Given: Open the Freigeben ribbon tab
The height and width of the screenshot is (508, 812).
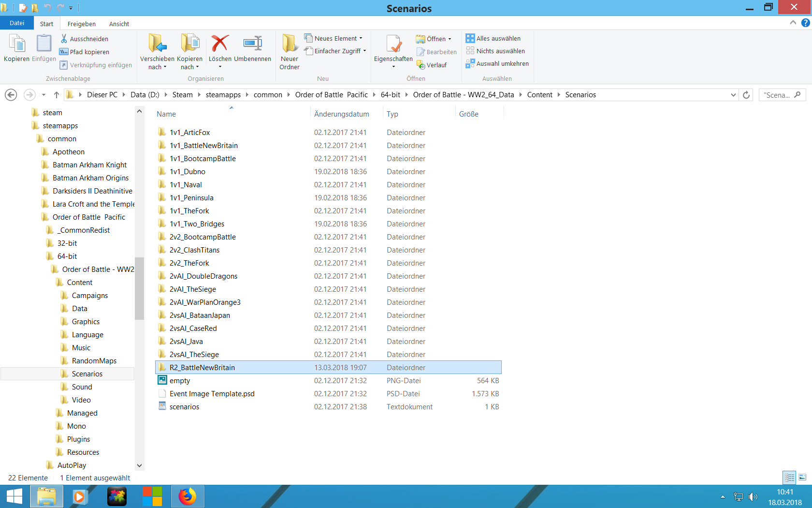Looking at the screenshot, I should tap(81, 23).
